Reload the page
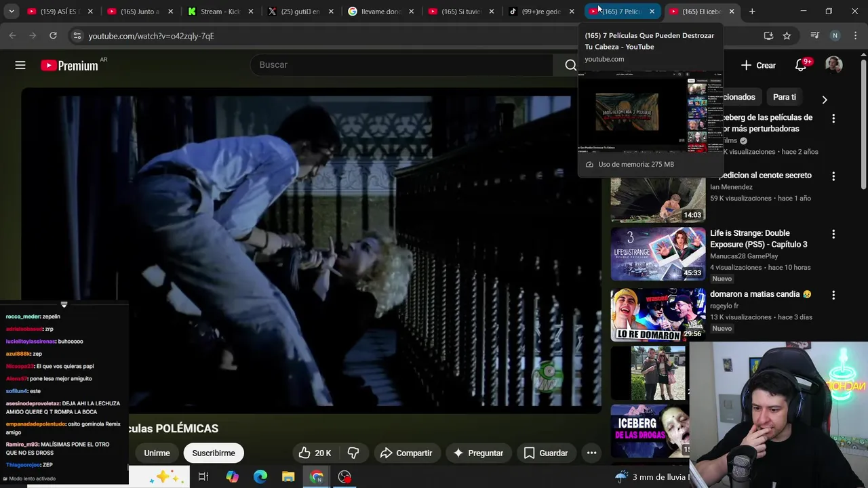 point(53,36)
